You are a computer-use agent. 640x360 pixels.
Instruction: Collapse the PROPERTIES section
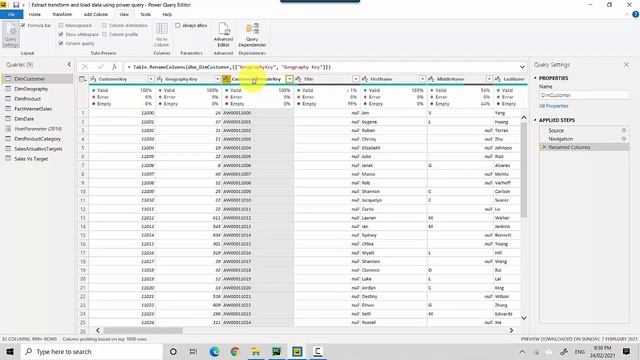point(535,78)
